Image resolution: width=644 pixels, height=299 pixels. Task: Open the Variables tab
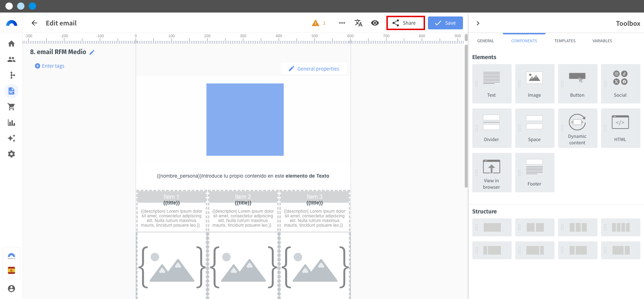point(602,41)
